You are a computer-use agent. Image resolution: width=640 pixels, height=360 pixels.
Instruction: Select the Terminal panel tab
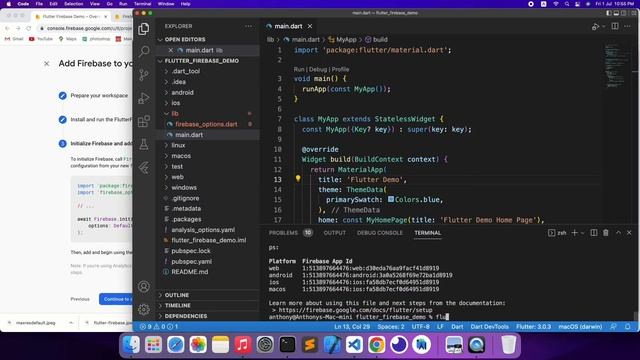click(x=428, y=233)
